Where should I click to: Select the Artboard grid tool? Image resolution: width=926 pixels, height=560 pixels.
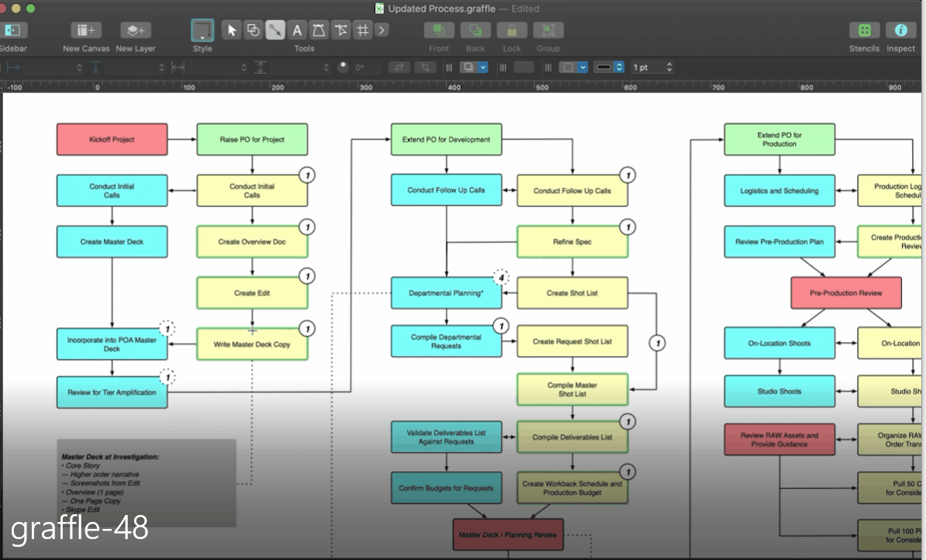[x=363, y=30]
